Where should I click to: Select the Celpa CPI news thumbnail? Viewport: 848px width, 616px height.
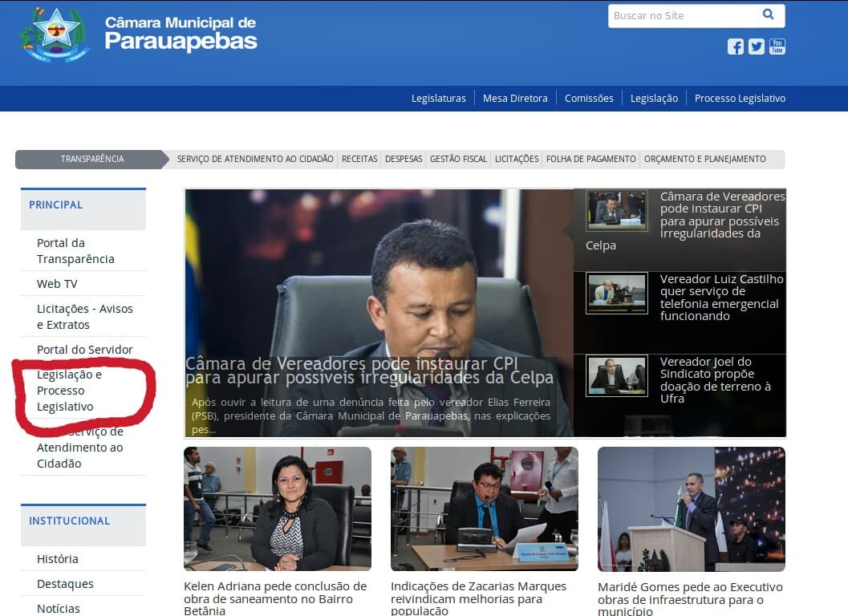616,210
